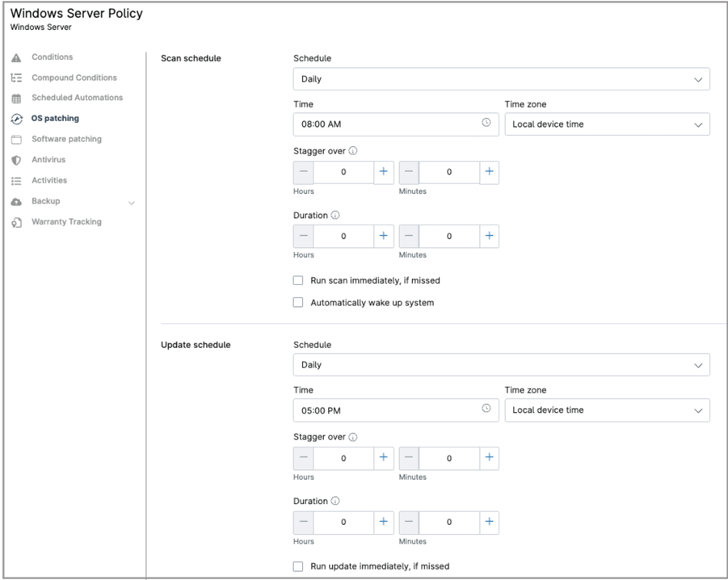Enable Run scan immediately, if missed
The height and width of the screenshot is (580, 728).
pyautogui.click(x=298, y=280)
